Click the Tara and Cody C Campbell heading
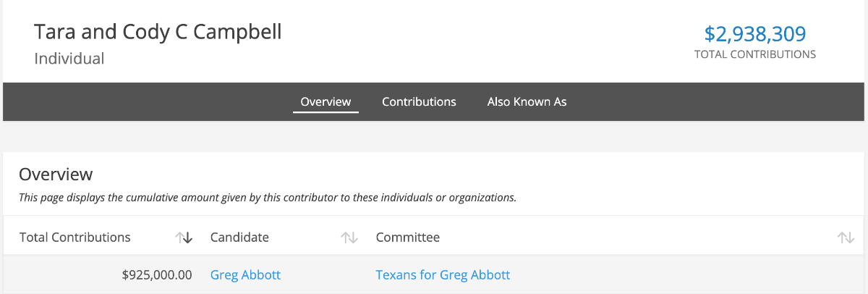This screenshot has height=294, width=868. coord(158,32)
